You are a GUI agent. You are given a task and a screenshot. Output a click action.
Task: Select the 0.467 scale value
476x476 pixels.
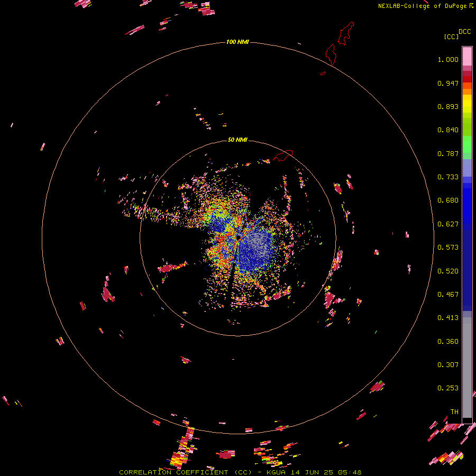click(448, 295)
